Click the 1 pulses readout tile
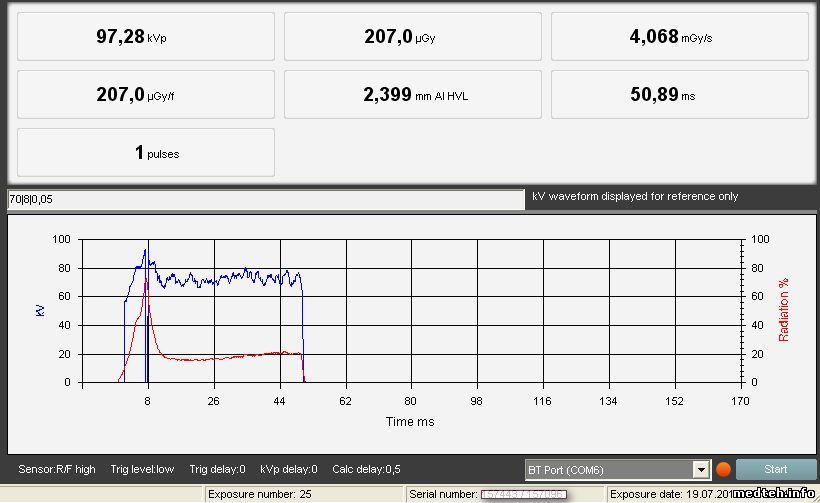The height and width of the screenshot is (503, 820). tap(146, 153)
